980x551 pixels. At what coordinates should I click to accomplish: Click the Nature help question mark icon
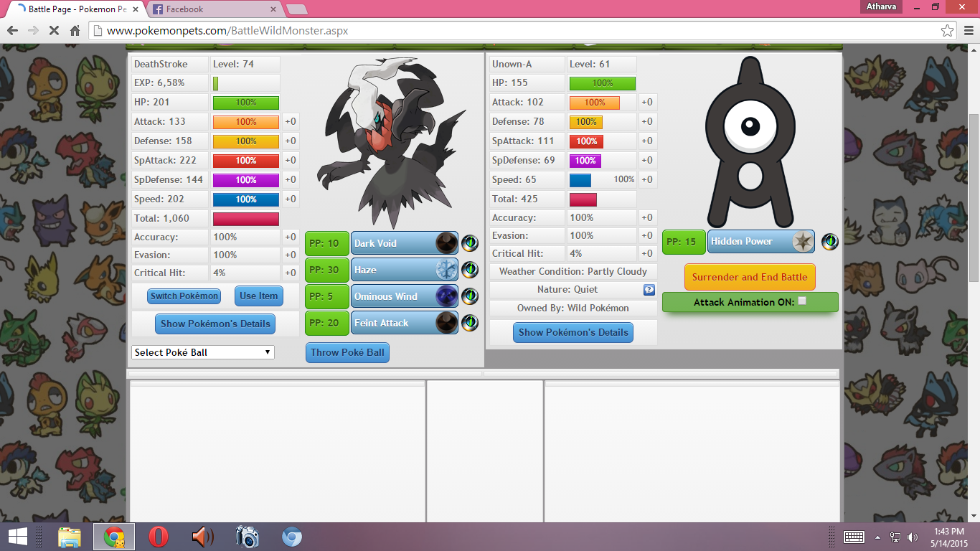click(649, 290)
